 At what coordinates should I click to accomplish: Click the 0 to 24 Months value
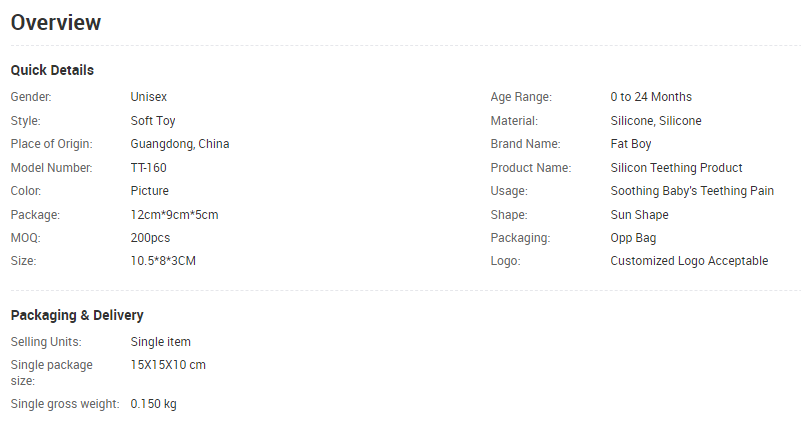(651, 97)
